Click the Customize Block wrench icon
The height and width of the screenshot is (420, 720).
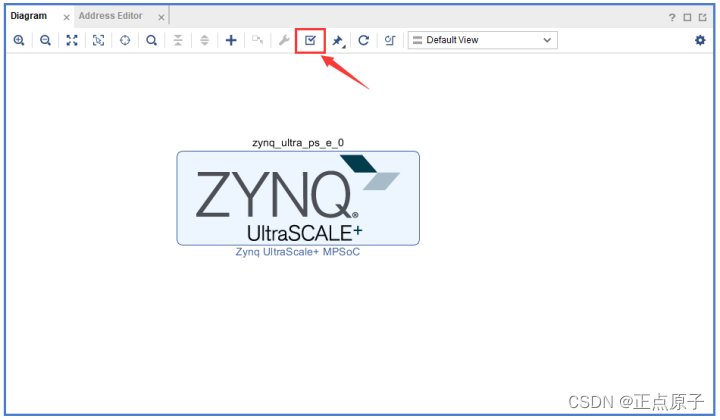tap(284, 40)
